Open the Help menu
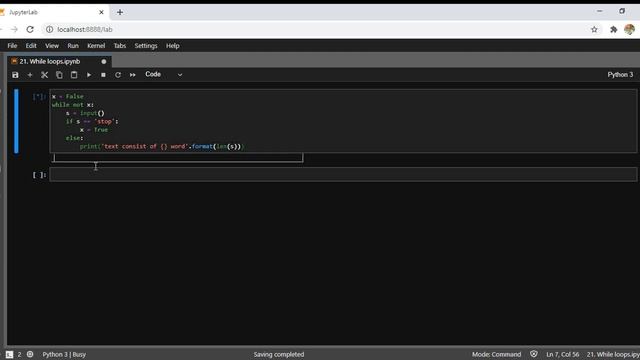The height and width of the screenshot is (360, 640). [x=173, y=46]
